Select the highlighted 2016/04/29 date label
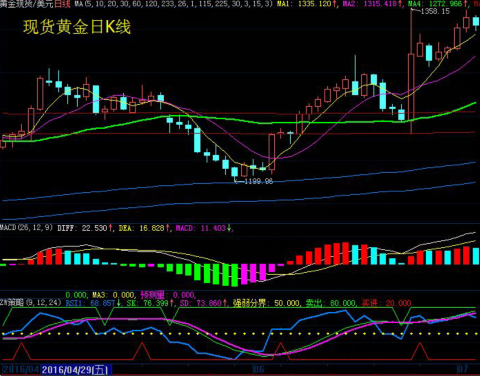 (x=76, y=370)
